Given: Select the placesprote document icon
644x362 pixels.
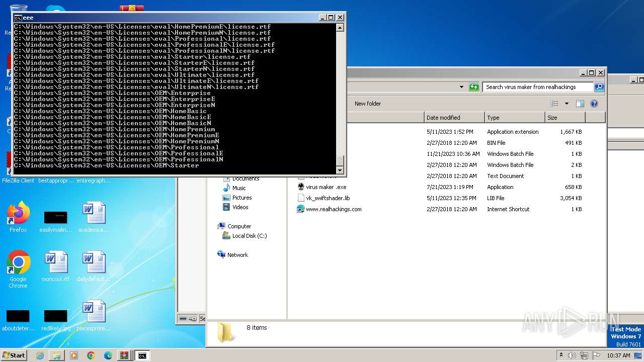Looking at the screenshot, I should point(94,316).
